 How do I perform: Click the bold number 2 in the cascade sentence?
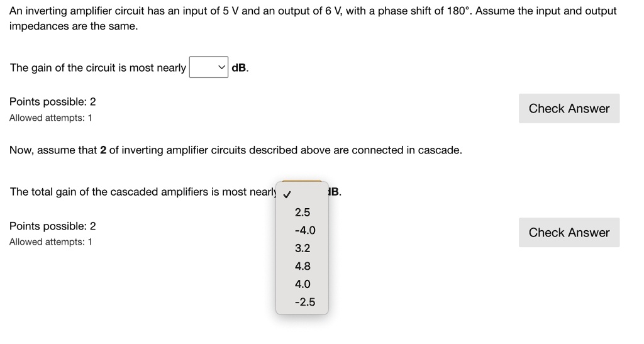(103, 150)
